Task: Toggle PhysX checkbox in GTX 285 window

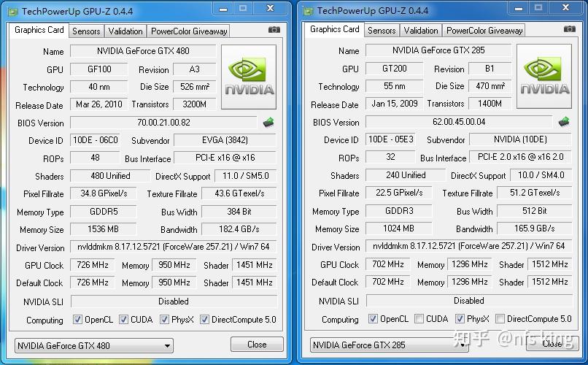Action: coord(460,319)
